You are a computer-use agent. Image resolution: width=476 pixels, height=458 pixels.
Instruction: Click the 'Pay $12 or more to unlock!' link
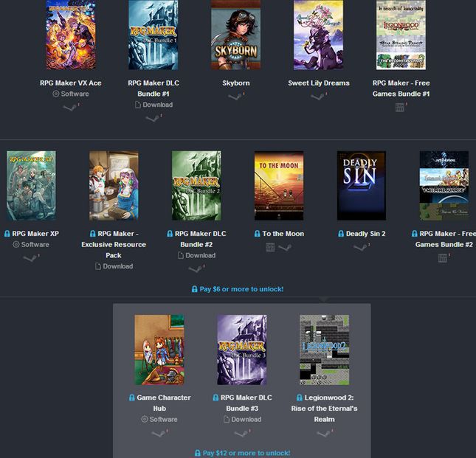point(242,453)
